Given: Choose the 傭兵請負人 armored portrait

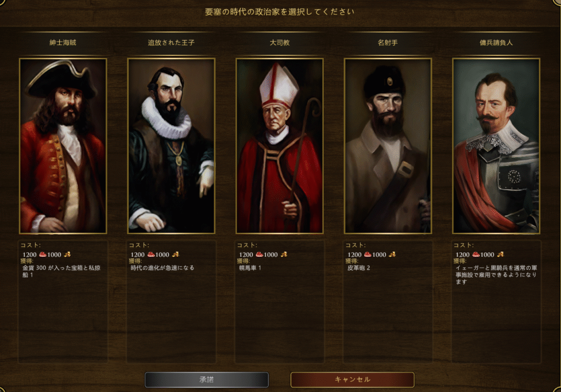Looking at the screenshot, I should (x=496, y=146).
